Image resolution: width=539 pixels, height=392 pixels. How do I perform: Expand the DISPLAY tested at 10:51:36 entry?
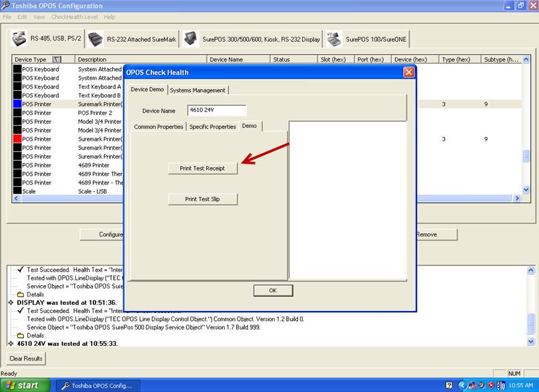(11, 302)
